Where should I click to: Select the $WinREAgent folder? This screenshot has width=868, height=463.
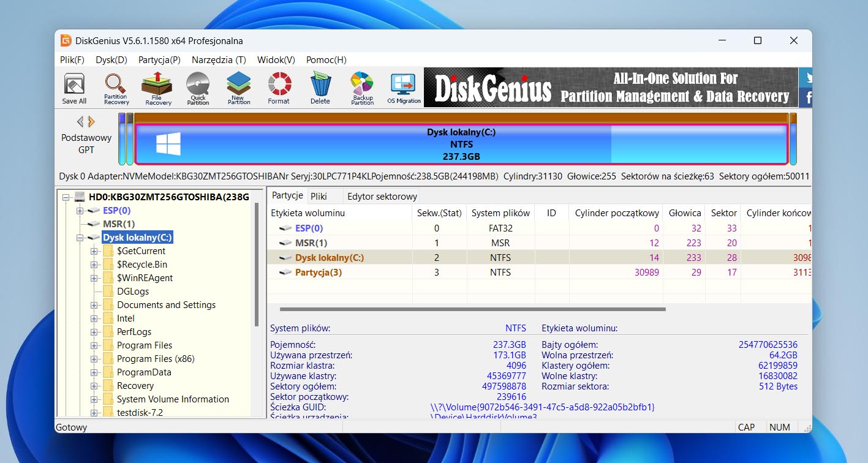(x=145, y=278)
